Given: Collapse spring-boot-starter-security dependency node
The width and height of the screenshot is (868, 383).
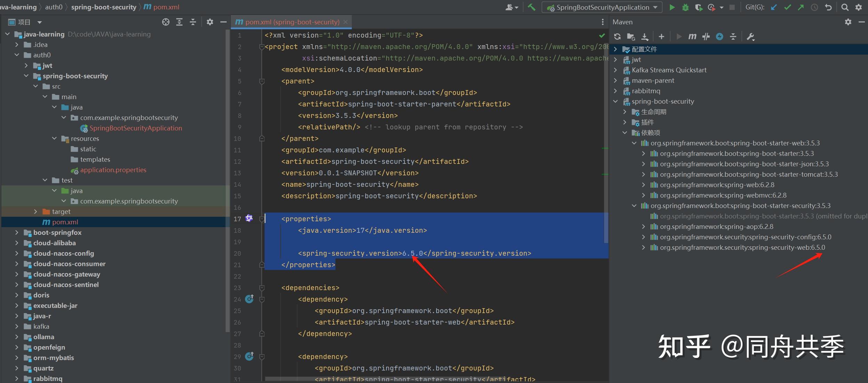Looking at the screenshot, I should click(x=634, y=206).
